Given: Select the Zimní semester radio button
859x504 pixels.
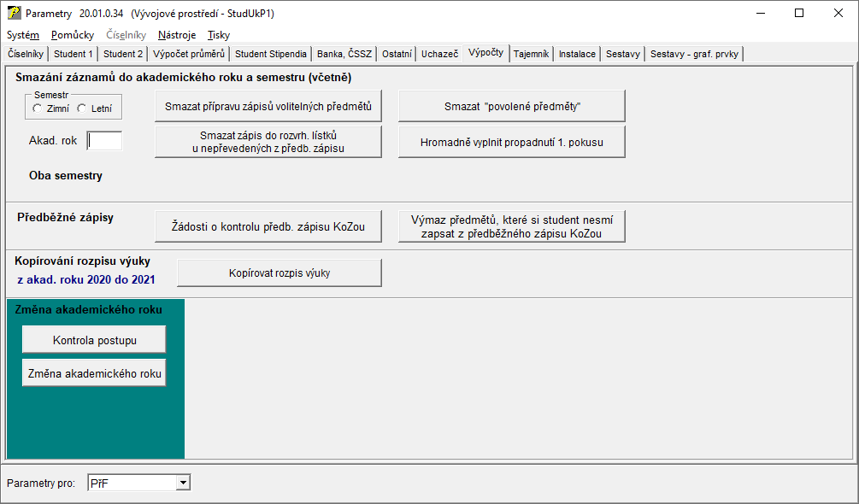Looking at the screenshot, I should (x=37, y=108).
